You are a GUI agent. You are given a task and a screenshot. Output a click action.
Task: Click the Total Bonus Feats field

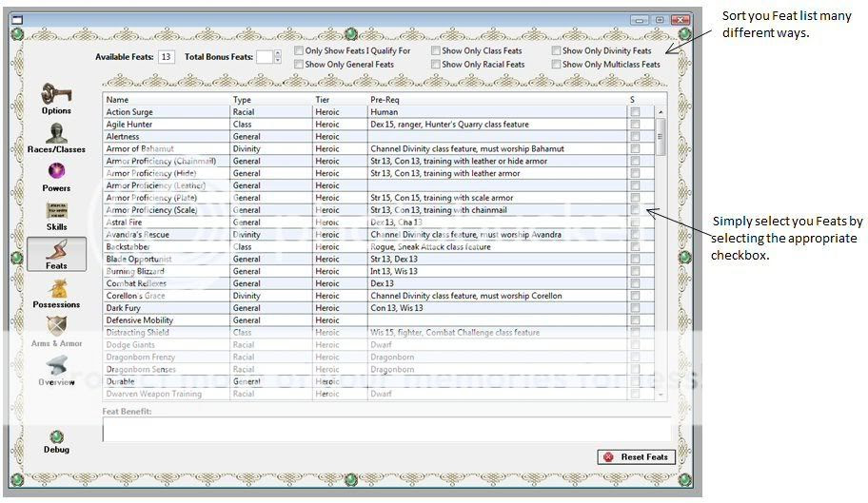265,56
